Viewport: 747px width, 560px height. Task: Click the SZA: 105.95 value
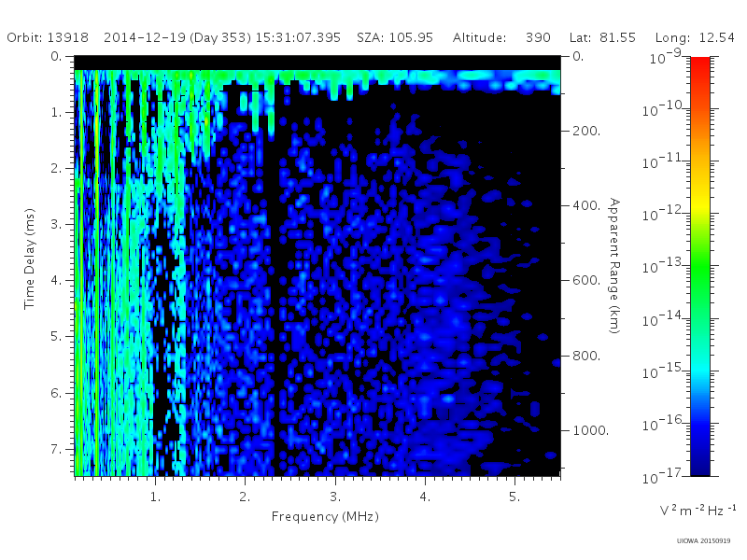point(395,37)
